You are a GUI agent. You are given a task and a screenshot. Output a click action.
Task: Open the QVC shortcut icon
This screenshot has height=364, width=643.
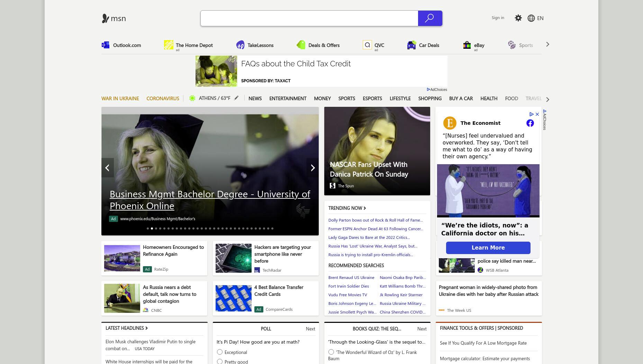pyautogui.click(x=367, y=45)
